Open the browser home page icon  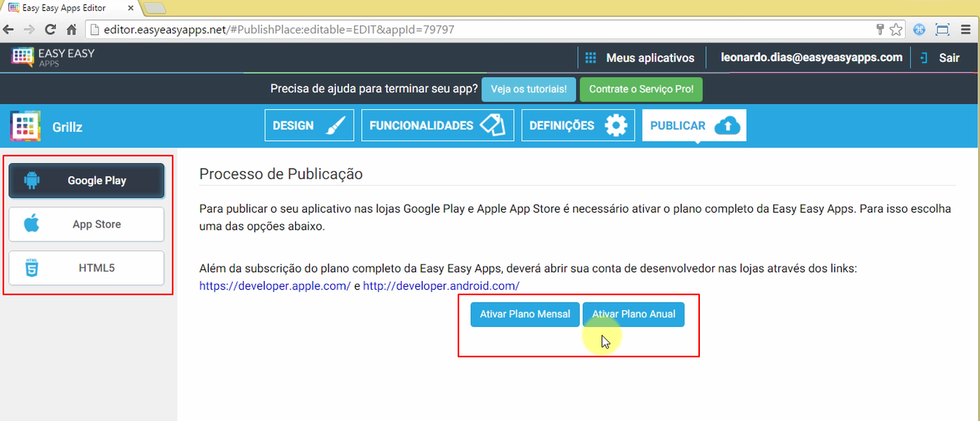[x=71, y=30]
